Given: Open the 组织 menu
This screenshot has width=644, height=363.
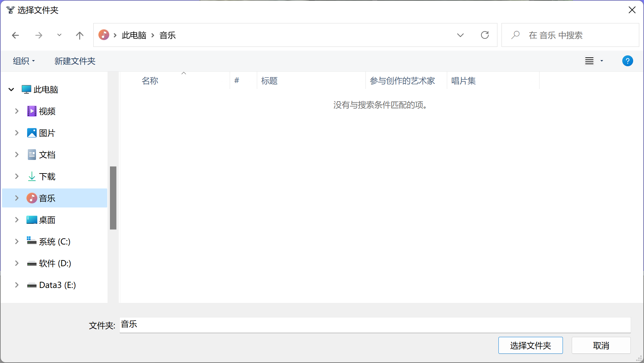Looking at the screenshot, I should click(x=23, y=61).
